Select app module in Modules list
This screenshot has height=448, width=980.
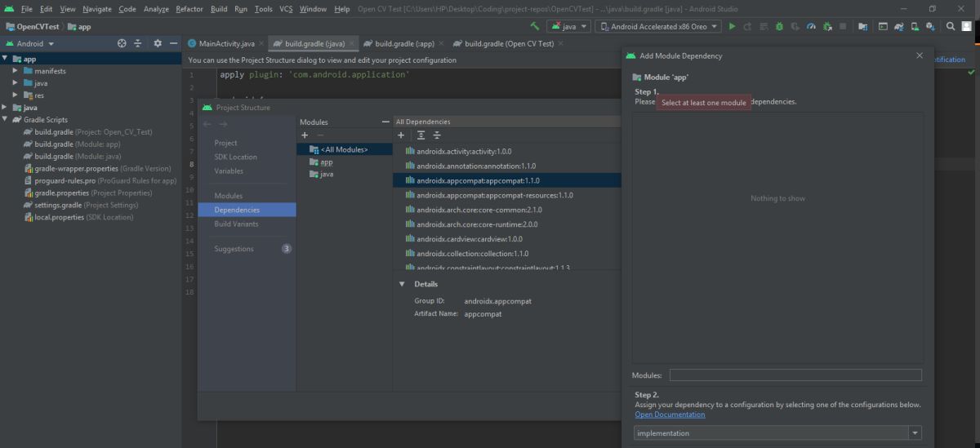click(x=327, y=162)
